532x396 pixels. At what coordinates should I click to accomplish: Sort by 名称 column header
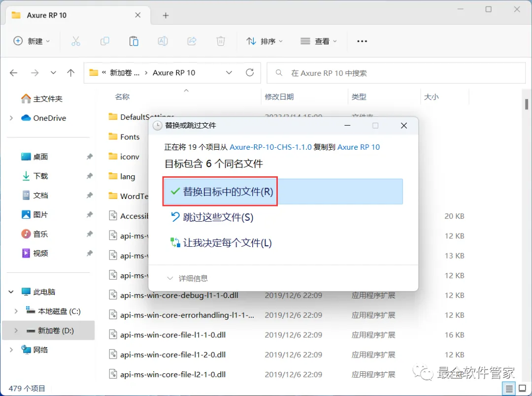(122, 97)
